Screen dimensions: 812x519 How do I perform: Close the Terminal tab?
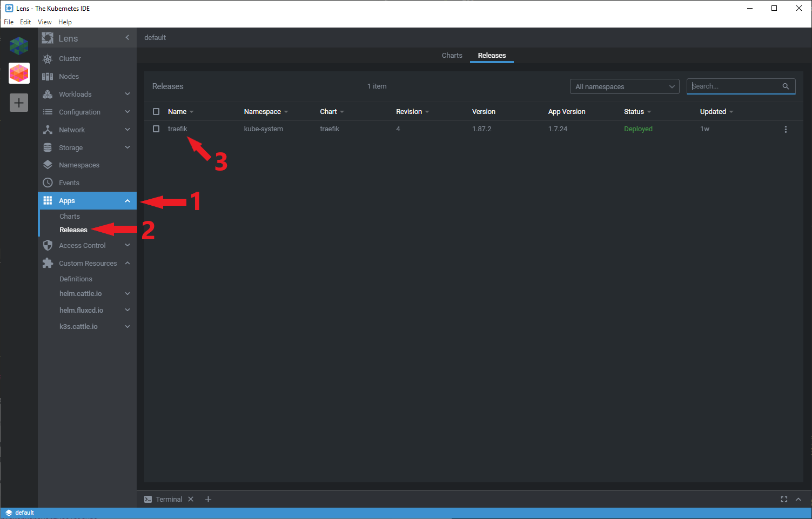(x=191, y=499)
